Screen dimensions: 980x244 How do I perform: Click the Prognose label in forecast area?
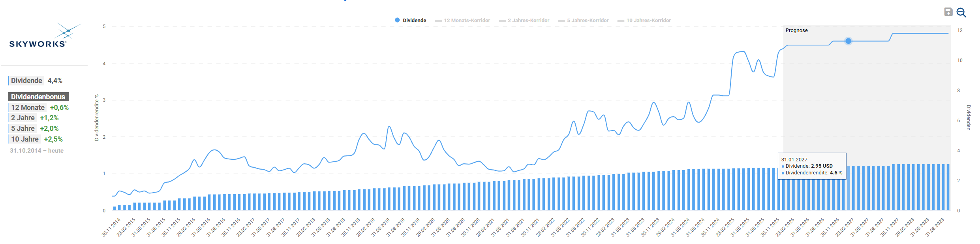point(796,30)
